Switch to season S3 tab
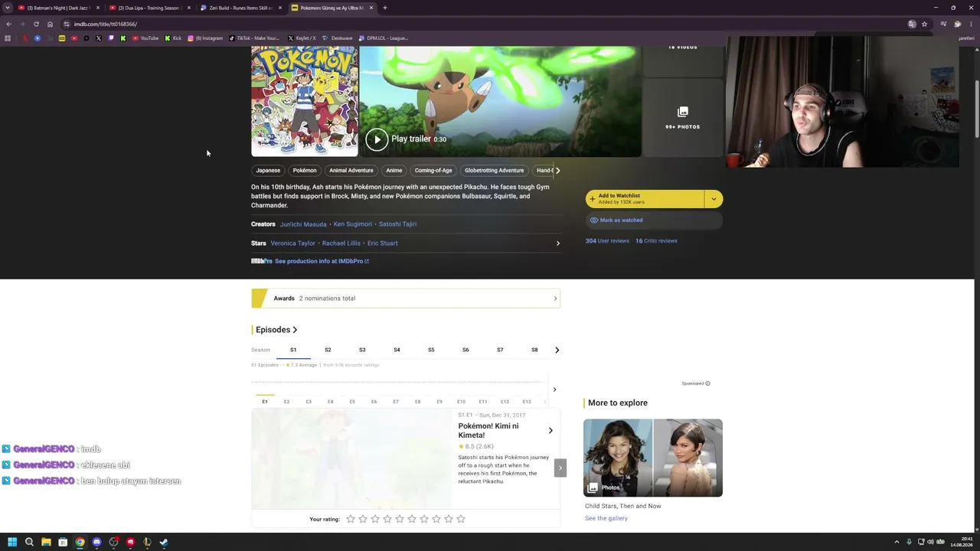This screenshot has width=980, height=551. pos(362,350)
